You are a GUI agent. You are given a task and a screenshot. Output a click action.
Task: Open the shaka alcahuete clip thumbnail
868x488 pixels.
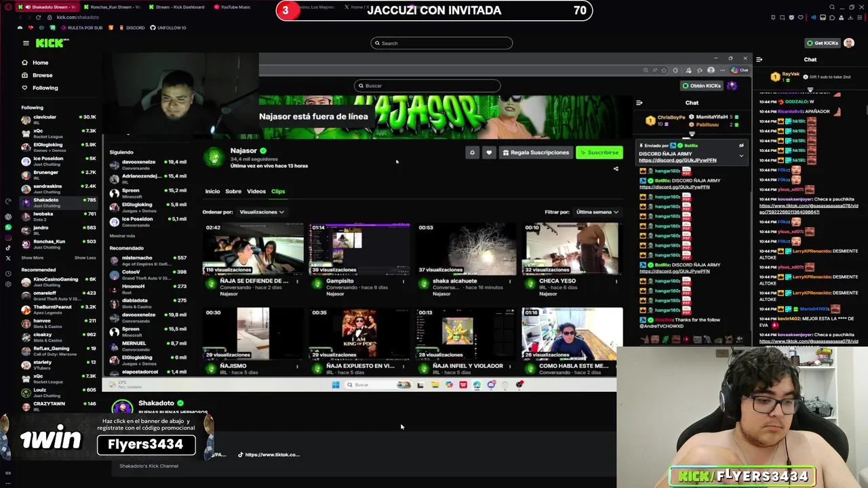click(x=466, y=249)
